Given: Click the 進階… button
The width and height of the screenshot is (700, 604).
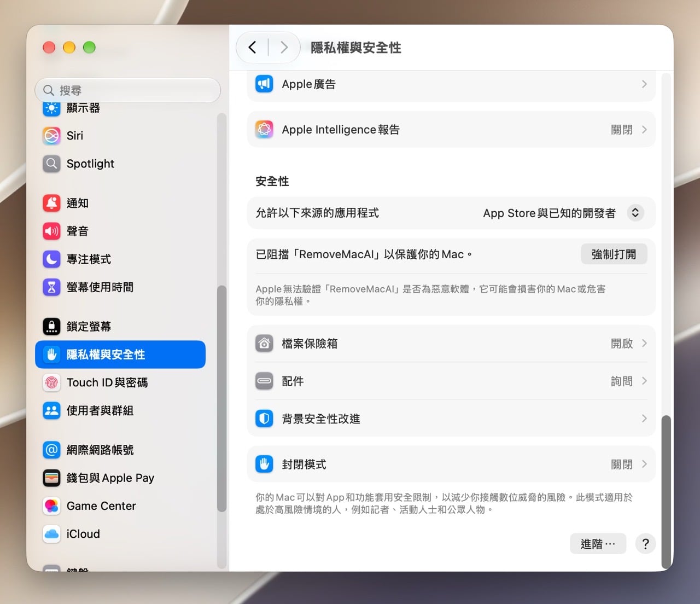Looking at the screenshot, I should (598, 544).
